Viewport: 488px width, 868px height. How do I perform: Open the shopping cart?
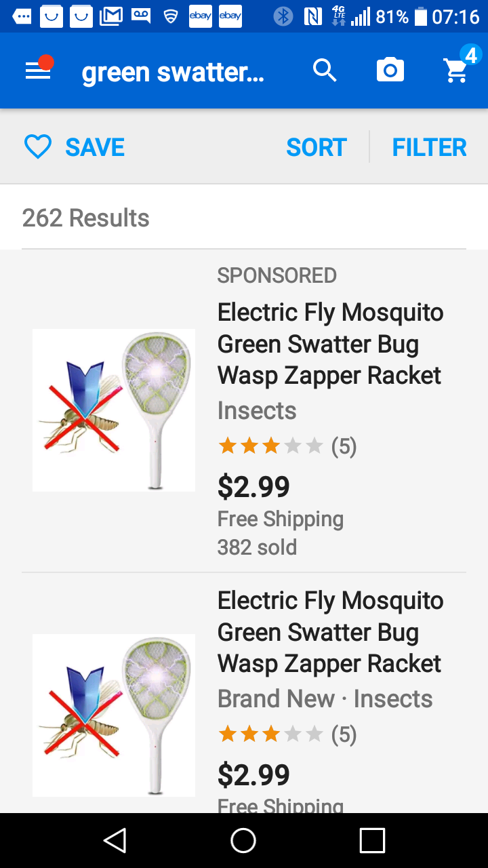[x=457, y=70]
